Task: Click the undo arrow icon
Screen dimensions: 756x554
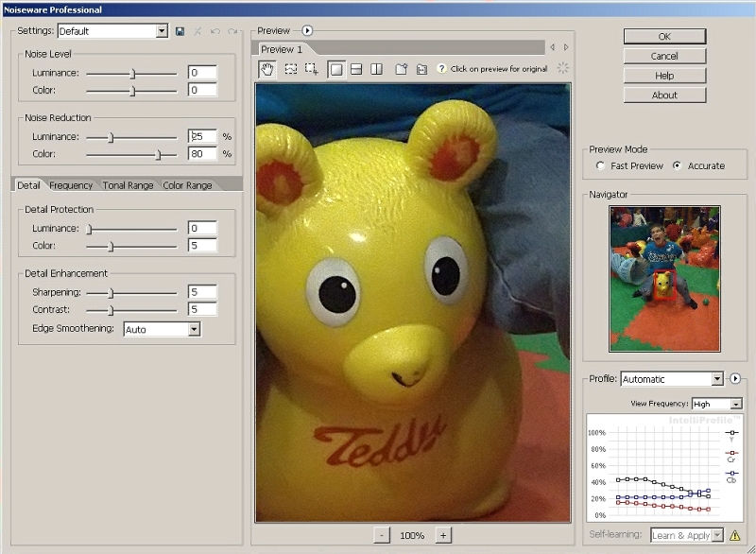Action: point(215,31)
